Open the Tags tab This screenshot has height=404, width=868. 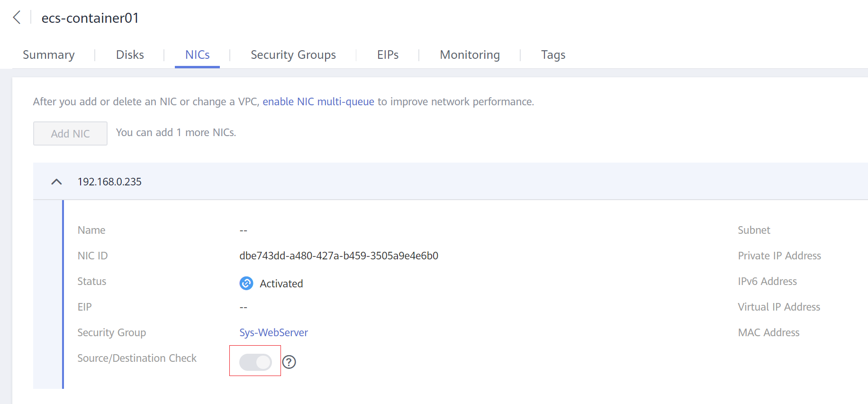[553, 55]
